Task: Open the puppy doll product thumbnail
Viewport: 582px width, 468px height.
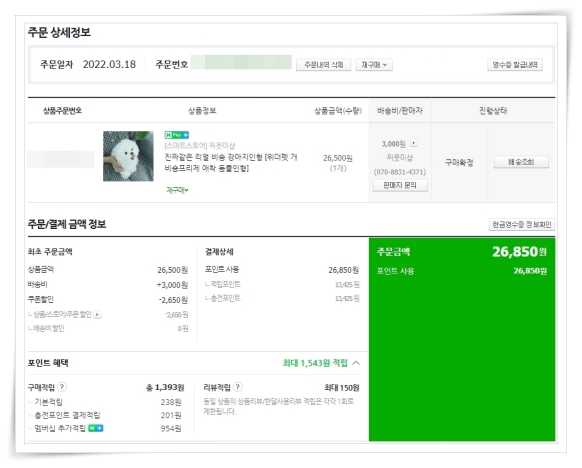Action: [128, 156]
